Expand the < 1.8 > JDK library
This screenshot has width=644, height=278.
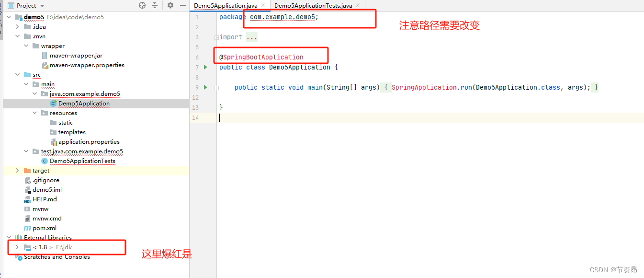18,247
